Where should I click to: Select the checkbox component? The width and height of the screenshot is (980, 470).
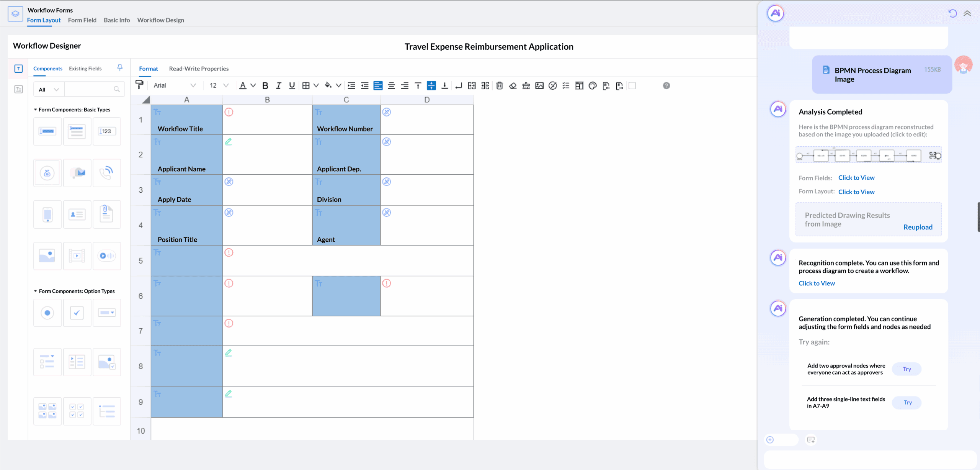(x=77, y=313)
